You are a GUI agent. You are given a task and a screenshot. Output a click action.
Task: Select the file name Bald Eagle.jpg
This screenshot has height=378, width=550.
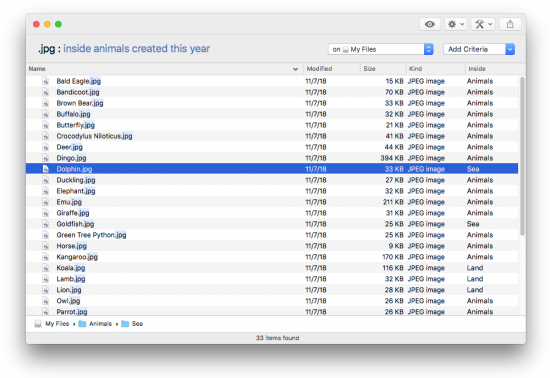(x=79, y=81)
